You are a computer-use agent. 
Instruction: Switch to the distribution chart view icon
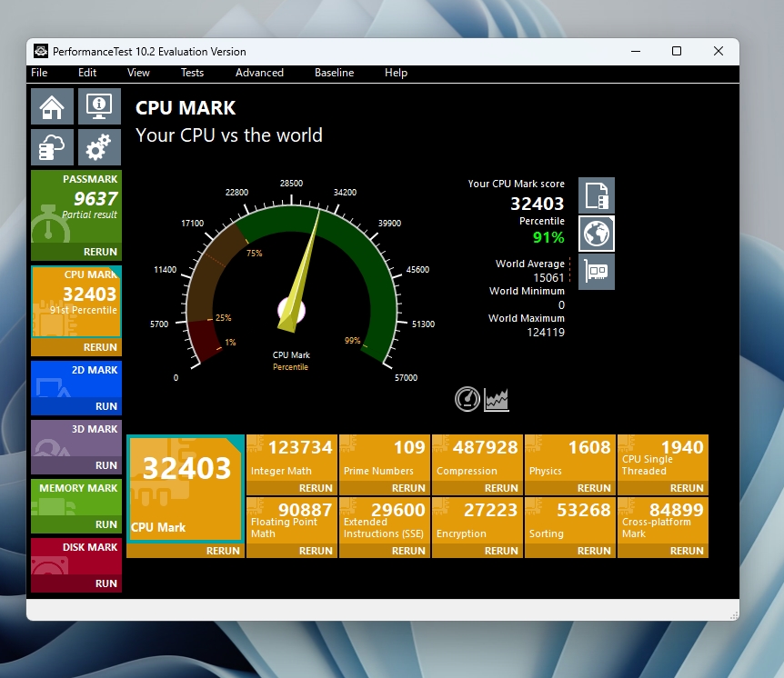[497, 399]
